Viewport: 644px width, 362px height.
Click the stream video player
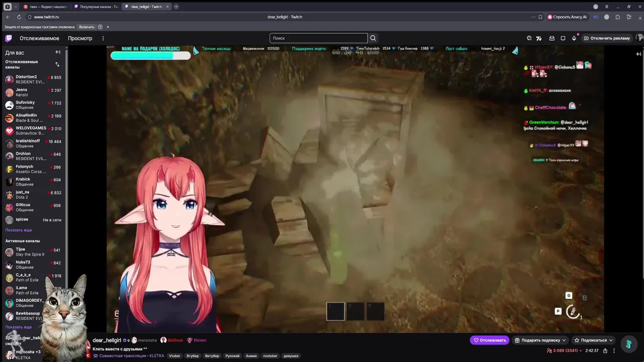coord(355,189)
